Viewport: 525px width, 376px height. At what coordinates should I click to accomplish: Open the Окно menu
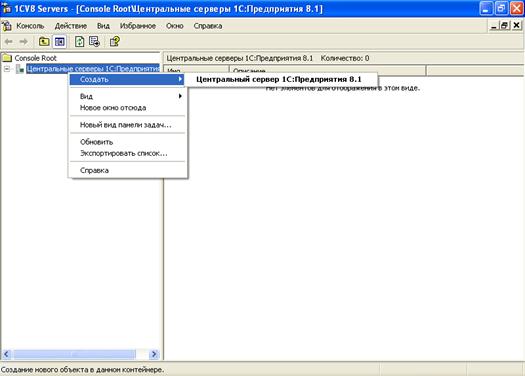point(174,26)
